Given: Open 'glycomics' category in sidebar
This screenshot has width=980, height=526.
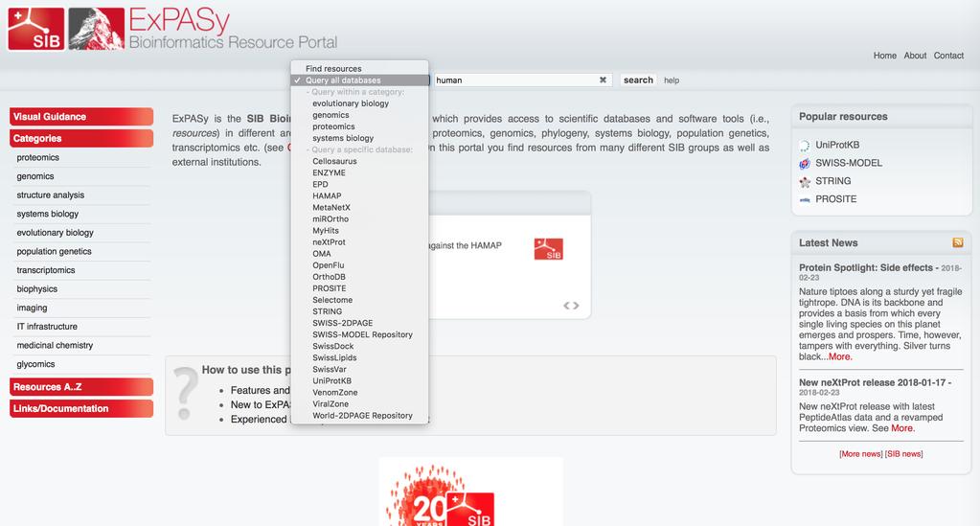Looking at the screenshot, I should click(x=35, y=364).
